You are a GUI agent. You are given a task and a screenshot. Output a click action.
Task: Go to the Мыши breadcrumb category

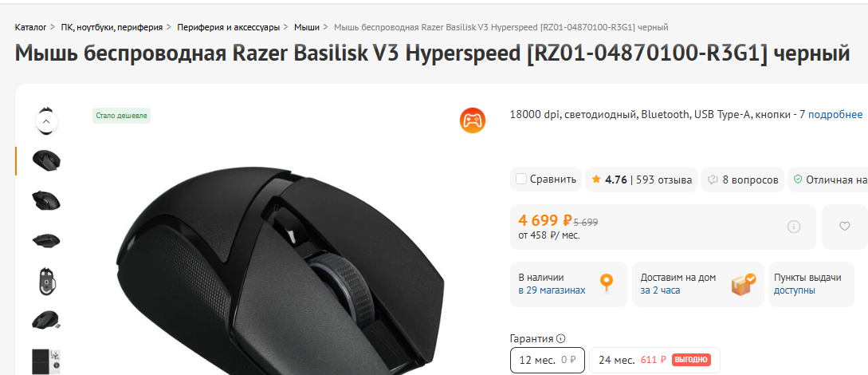point(306,26)
